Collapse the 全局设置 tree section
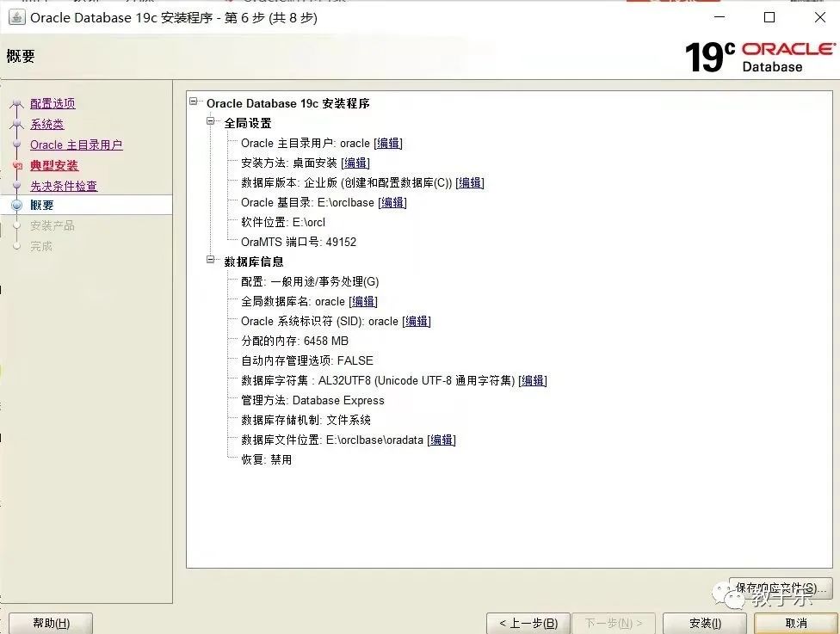 (211, 121)
